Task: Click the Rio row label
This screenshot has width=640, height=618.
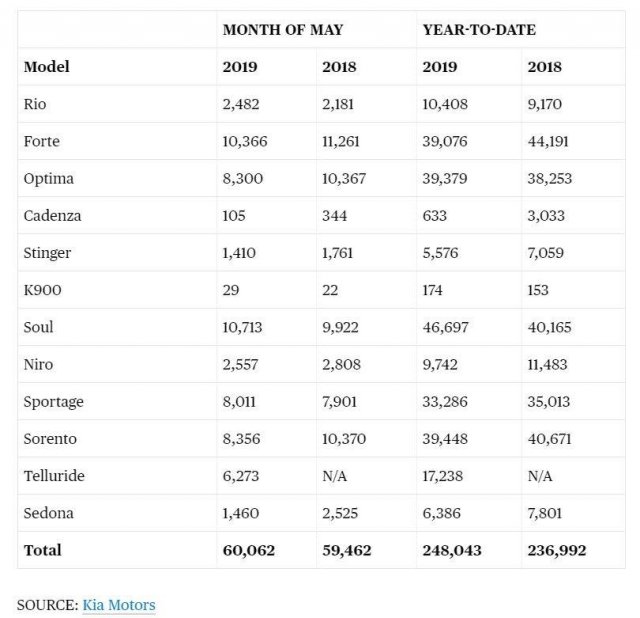Action: (35, 104)
